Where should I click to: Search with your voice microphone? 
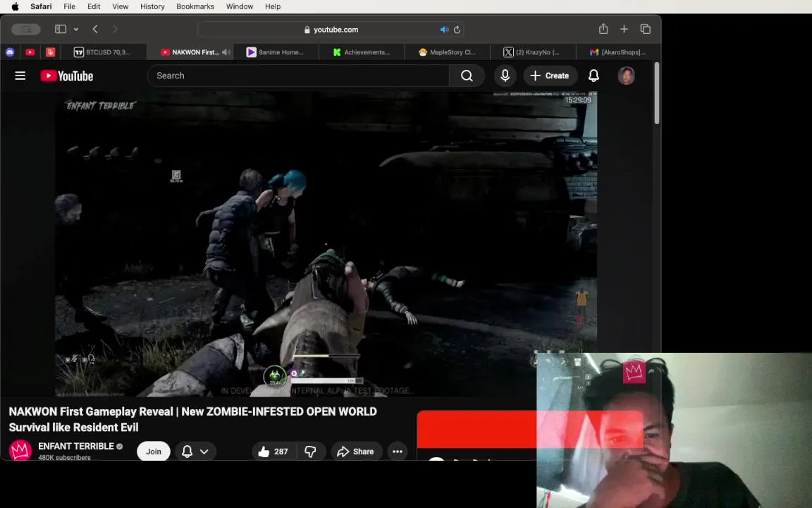coord(505,75)
